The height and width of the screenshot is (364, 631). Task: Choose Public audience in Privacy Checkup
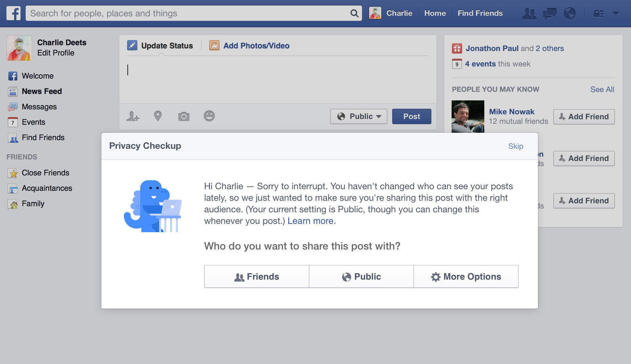[361, 276]
